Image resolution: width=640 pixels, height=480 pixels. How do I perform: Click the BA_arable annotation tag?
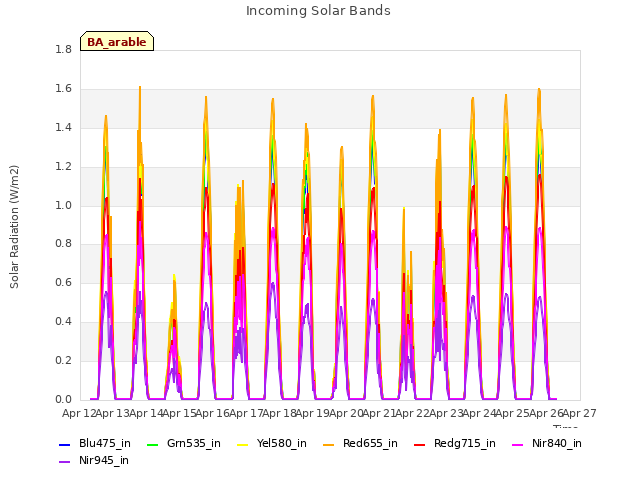point(117,41)
